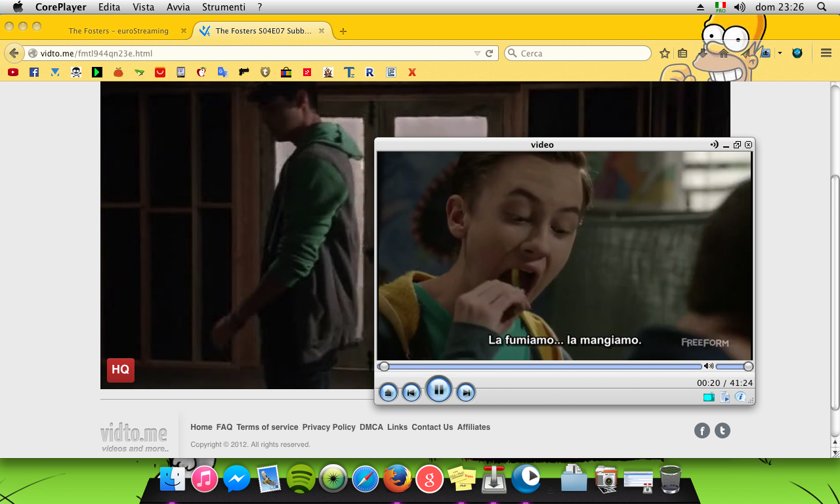Open the info icon in CorePlayer

(740, 397)
